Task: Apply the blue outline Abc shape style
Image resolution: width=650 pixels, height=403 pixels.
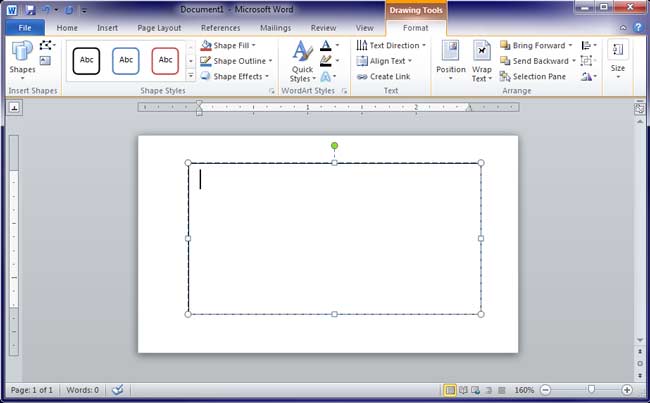Action: pos(126,61)
